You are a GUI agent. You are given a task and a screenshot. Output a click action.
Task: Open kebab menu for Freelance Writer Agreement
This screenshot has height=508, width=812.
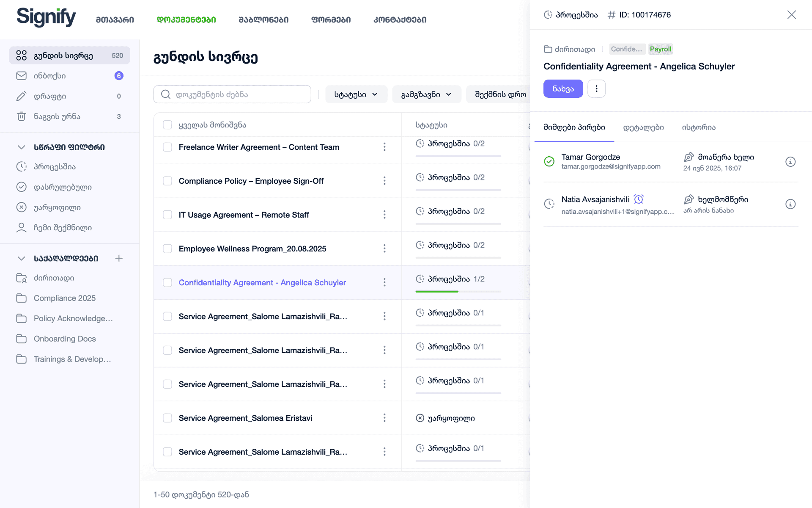coord(384,147)
